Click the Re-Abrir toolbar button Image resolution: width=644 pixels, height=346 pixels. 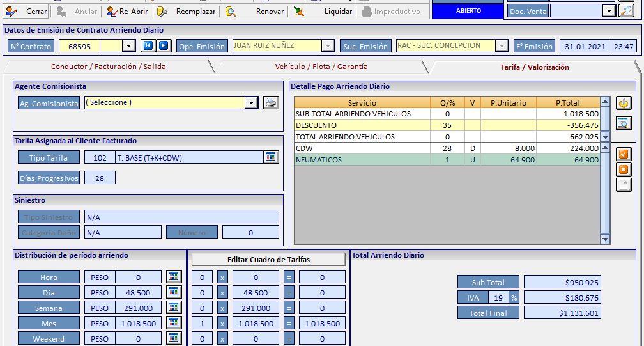click(x=127, y=12)
